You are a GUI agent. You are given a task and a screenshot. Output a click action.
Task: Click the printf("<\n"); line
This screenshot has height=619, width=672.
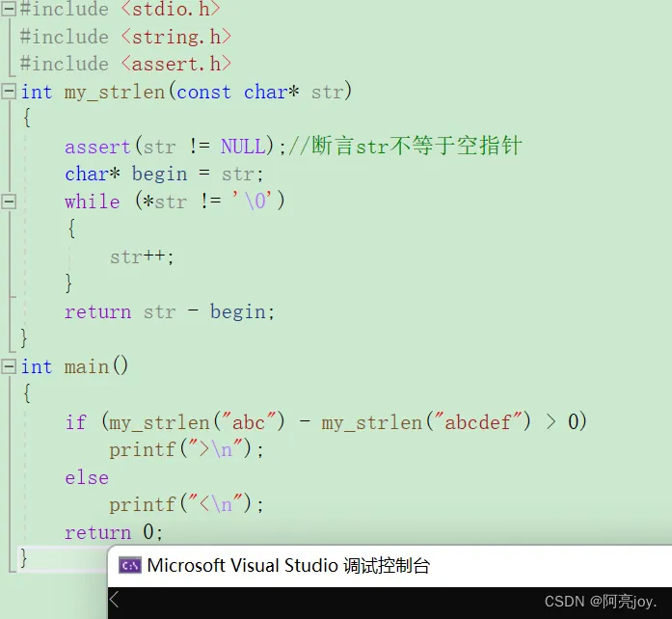186,504
